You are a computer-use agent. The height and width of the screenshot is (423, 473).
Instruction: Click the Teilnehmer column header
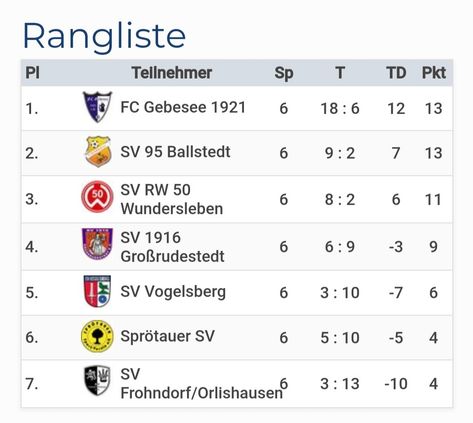click(x=172, y=73)
